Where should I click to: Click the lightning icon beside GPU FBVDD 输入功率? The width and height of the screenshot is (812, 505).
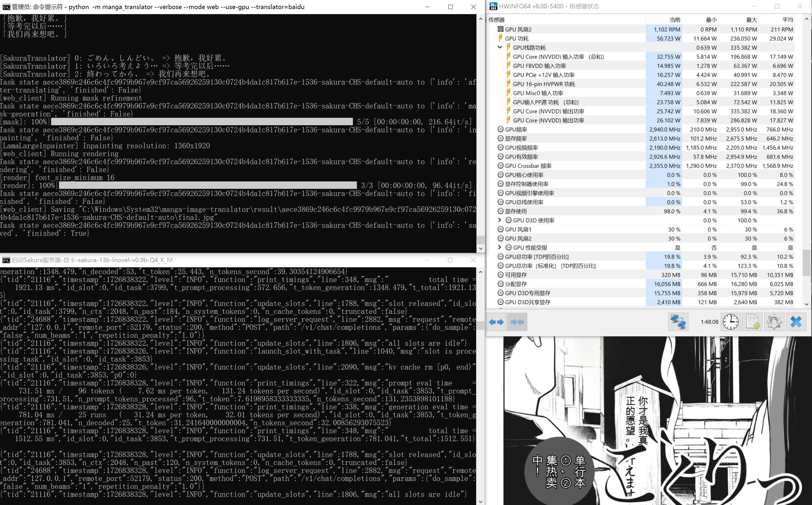click(x=508, y=66)
